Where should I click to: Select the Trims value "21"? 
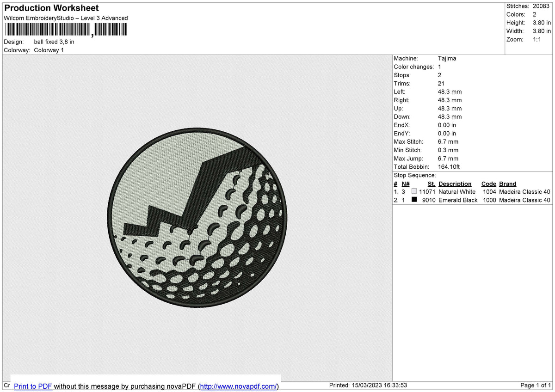[441, 83]
